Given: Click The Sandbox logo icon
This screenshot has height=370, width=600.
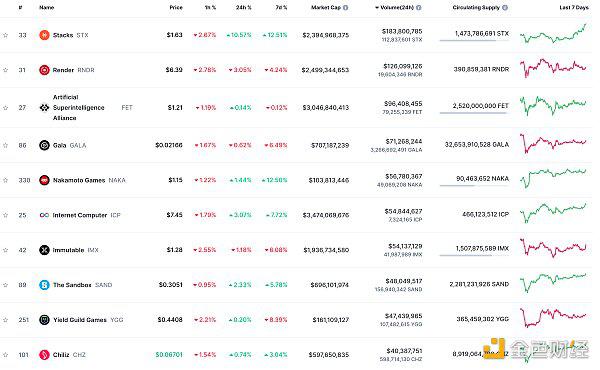Looking at the screenshot, I should coord(44,285).
